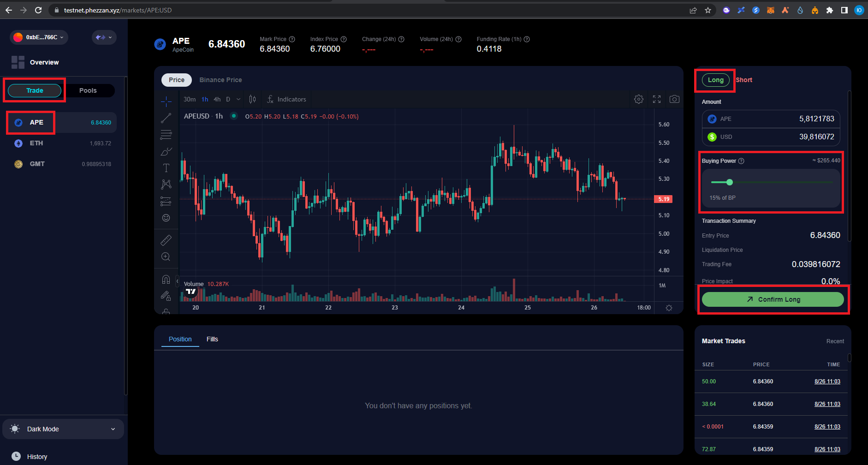Open the Sui water-drop wallet extension
The image size is (868, 465).
pyautogui.click(x=800, y=10)
